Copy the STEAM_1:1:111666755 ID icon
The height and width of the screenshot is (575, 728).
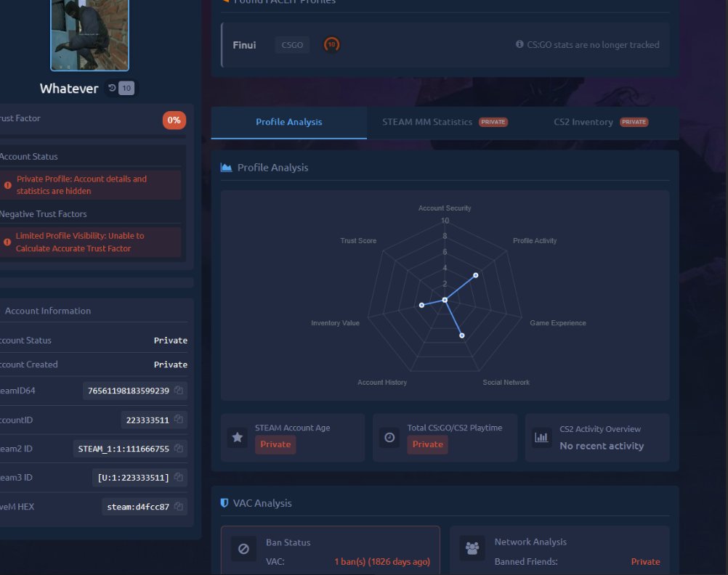(x=178, y=448)
